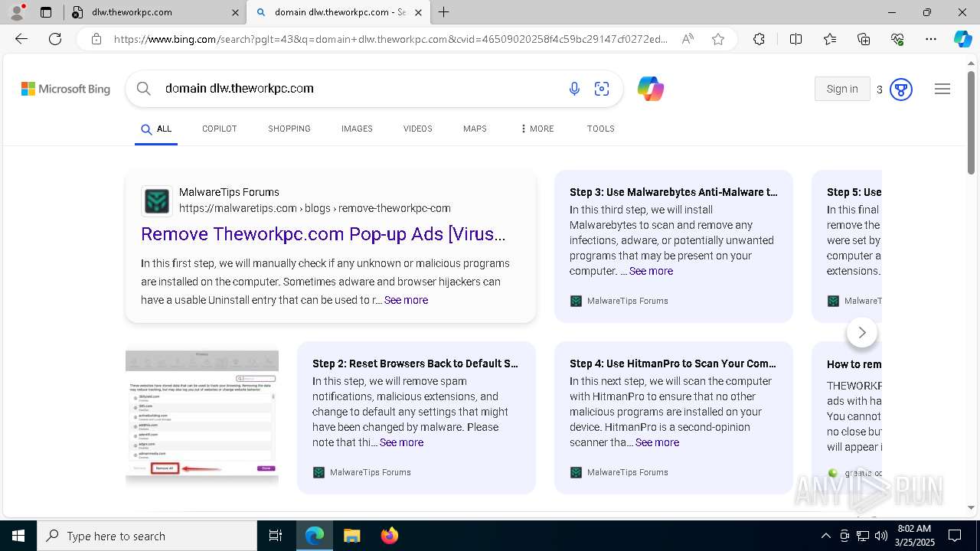The height and width of the screenshot is (551, 980).
Task: Add this page to favorites star
Action: (718, 39)
